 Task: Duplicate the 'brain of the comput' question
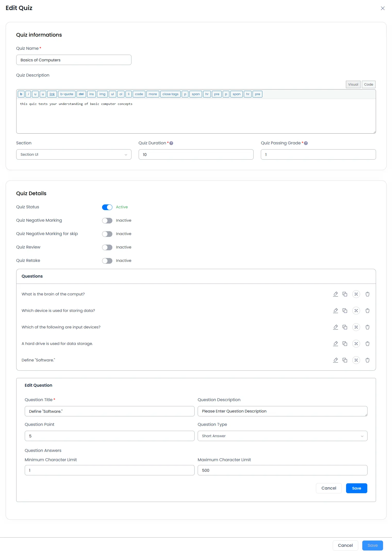tap(345, 294)
